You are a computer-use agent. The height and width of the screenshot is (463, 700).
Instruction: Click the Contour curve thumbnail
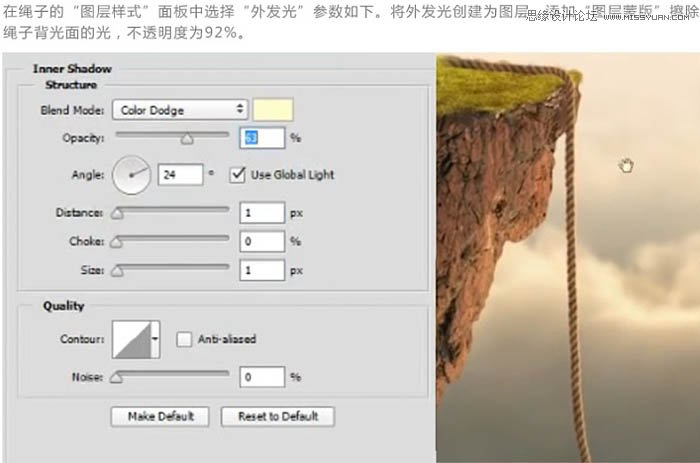click(x=130, y=340)
